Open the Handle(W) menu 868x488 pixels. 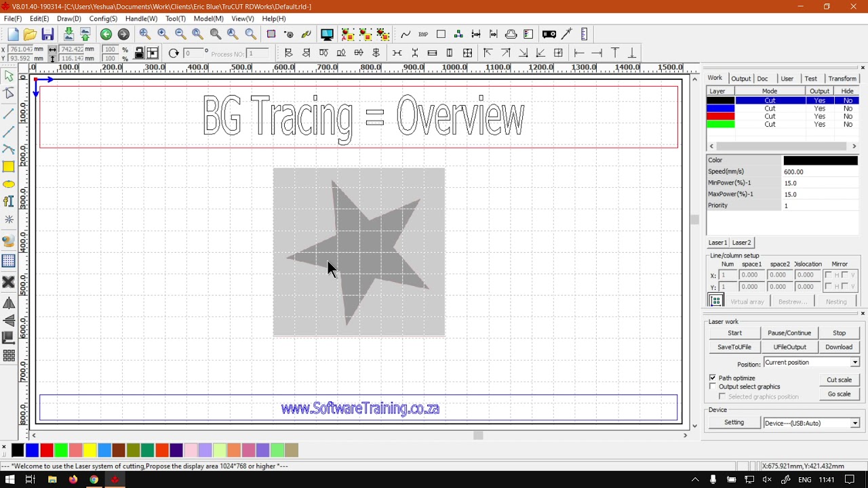tap(141, 19)
